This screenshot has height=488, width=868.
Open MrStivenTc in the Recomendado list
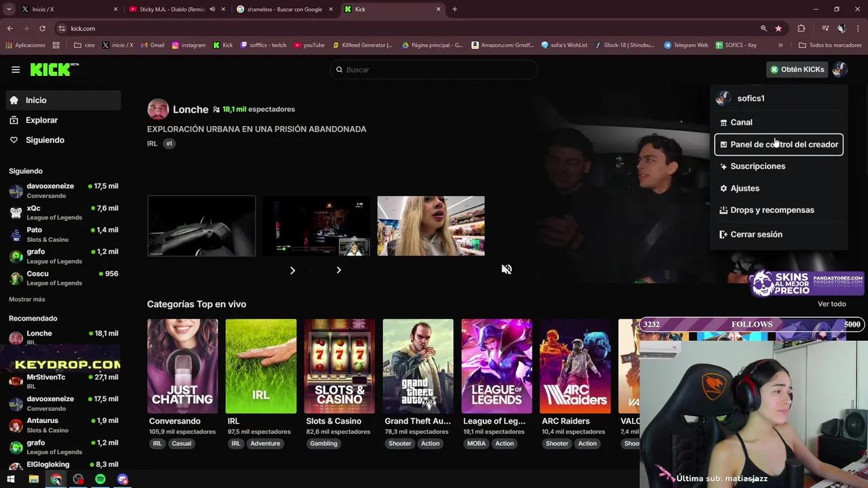(x=63, y=381)
